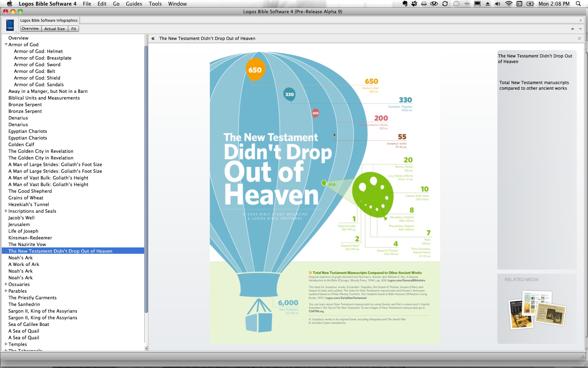588x368 pixels.
Task: Collapse the Armor of God tree group
Action: point(6,45)
